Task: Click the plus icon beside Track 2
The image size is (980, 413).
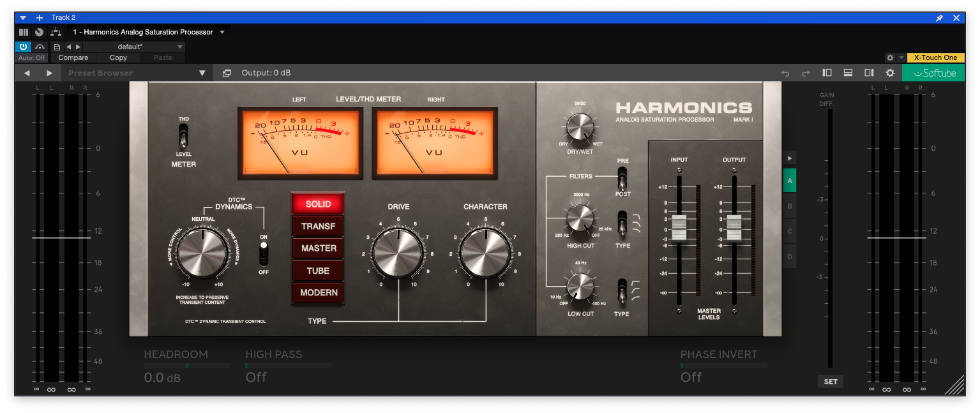Action: [40, 18]
